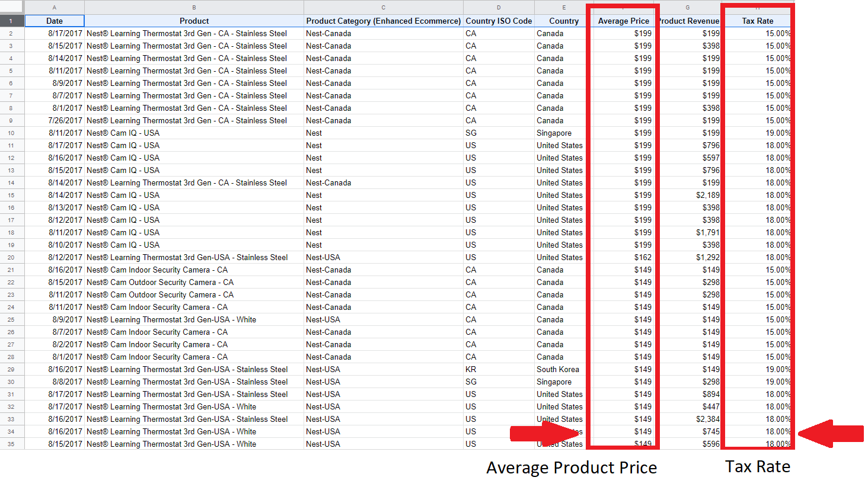
Task: Select the $894 product revenue cell
Action: coord(688,394)
